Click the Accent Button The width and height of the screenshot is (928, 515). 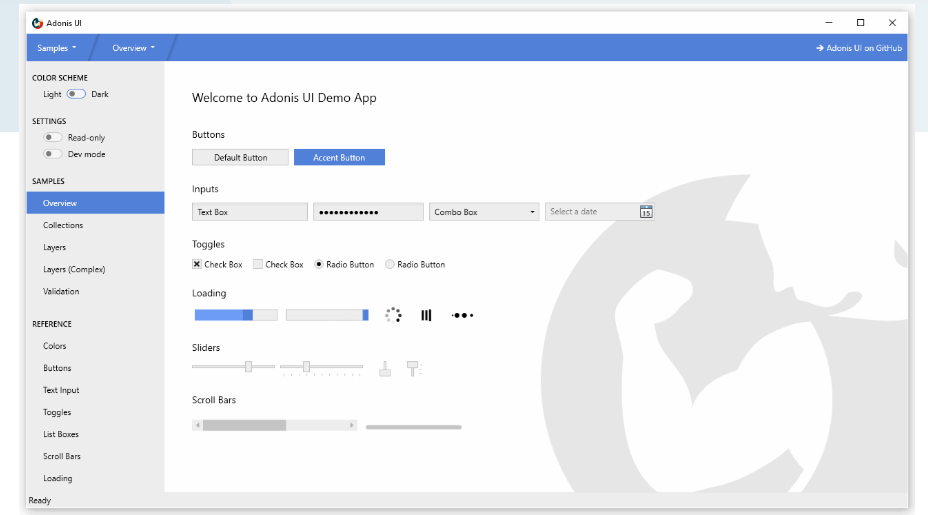pos(339,157)
